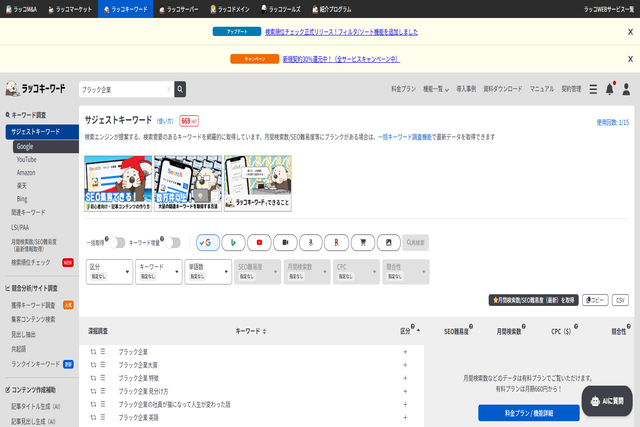This screenshot has height=427, width=640.
Task: Toggle the キーワード増量 switch
Action: click(174, 242)
